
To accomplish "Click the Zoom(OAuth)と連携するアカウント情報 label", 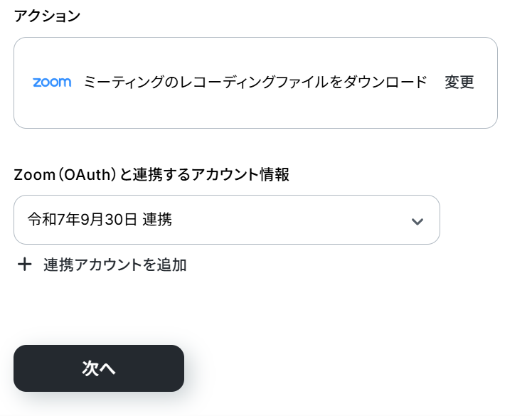I will tap(151, 174).
